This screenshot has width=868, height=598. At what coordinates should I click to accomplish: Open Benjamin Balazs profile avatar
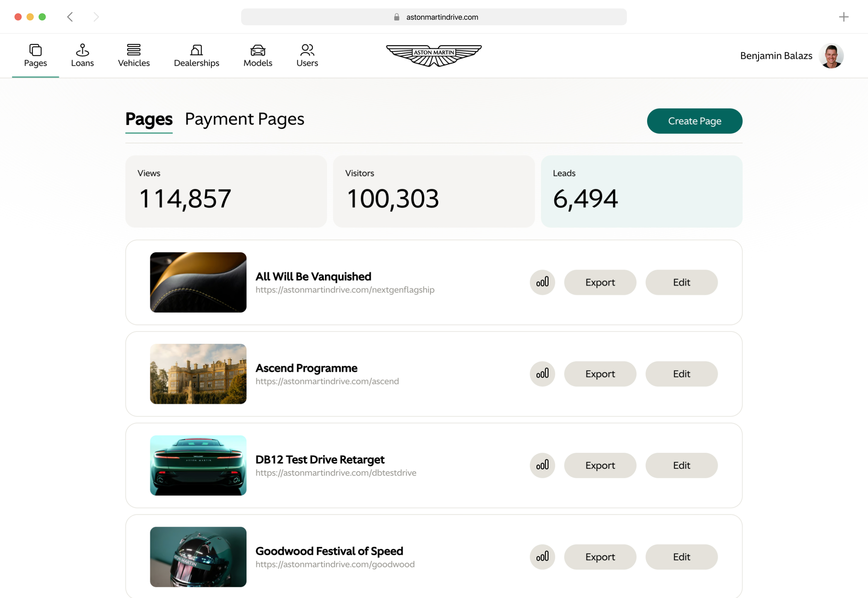pos(831,56)
